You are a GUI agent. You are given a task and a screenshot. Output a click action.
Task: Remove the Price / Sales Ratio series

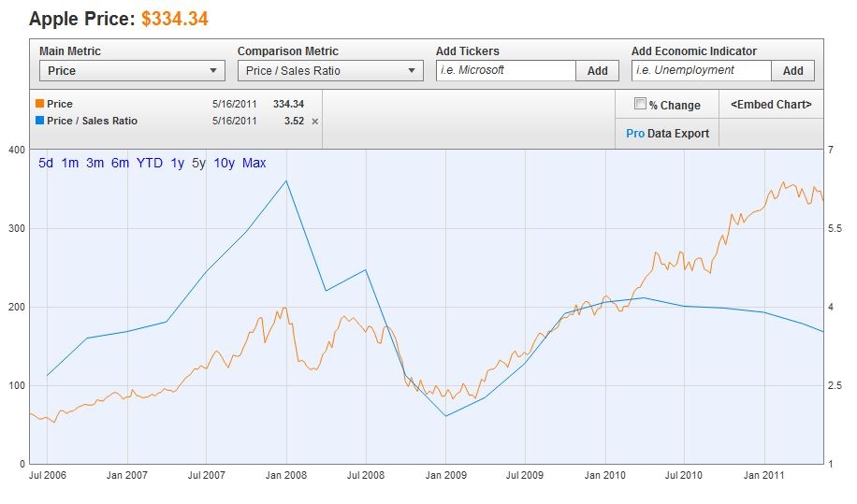314,122
